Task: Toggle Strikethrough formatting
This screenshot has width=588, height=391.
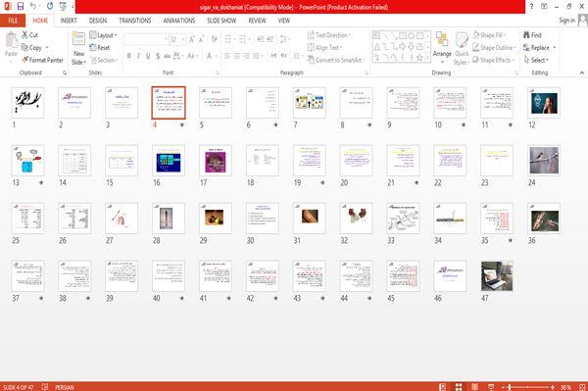Action: (168, 56)
